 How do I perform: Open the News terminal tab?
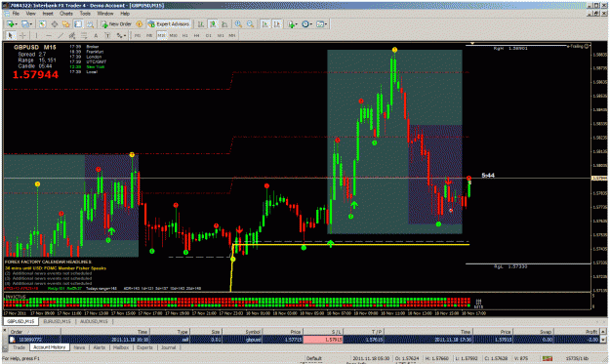point(79,347)
